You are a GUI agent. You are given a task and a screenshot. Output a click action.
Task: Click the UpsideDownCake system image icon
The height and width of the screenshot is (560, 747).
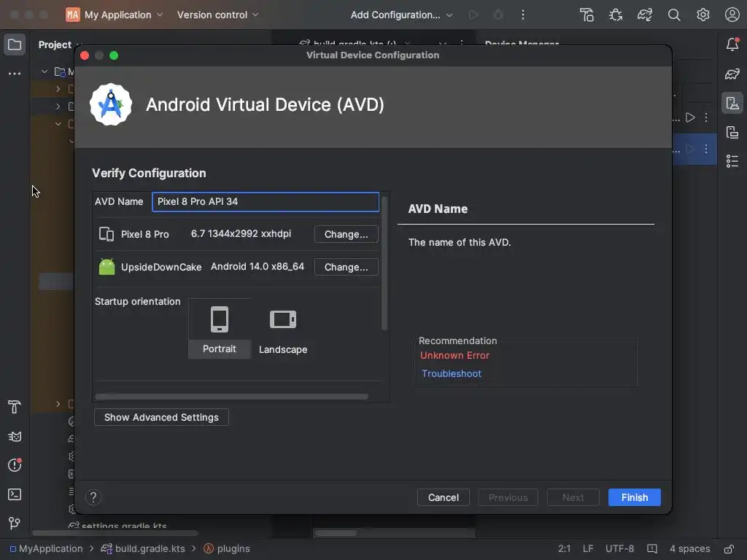pyautogui.click(x=107, y=267)
